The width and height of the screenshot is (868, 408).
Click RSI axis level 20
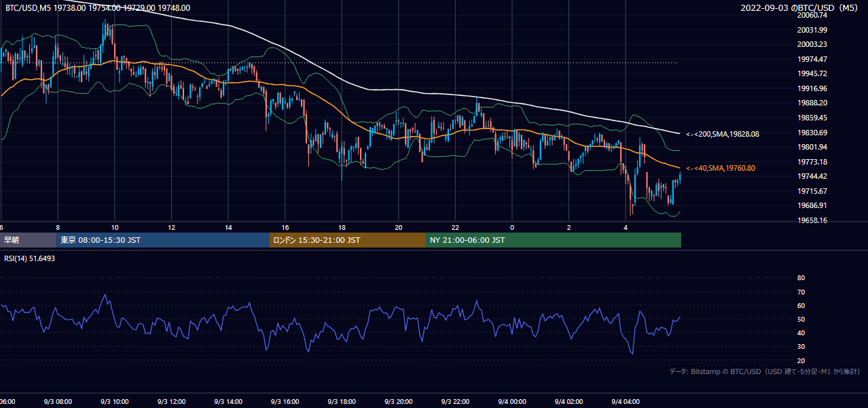tap(801, 360)
